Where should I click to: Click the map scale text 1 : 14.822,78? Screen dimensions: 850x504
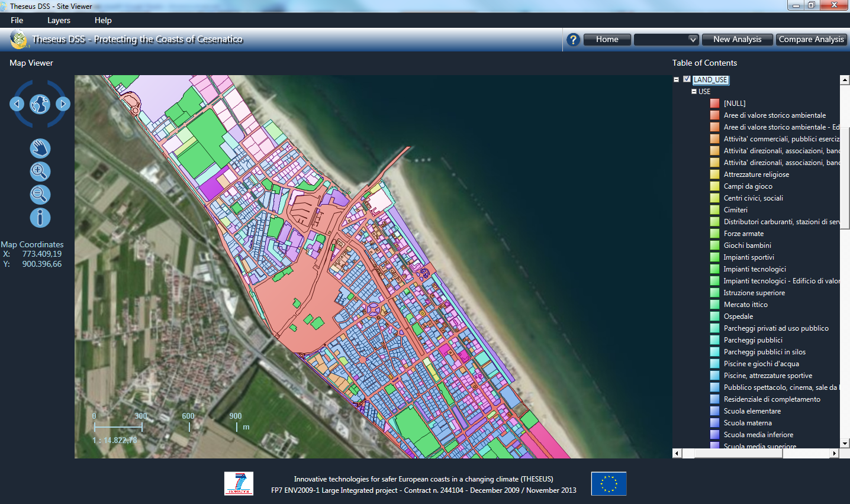(x=114, y=440)
